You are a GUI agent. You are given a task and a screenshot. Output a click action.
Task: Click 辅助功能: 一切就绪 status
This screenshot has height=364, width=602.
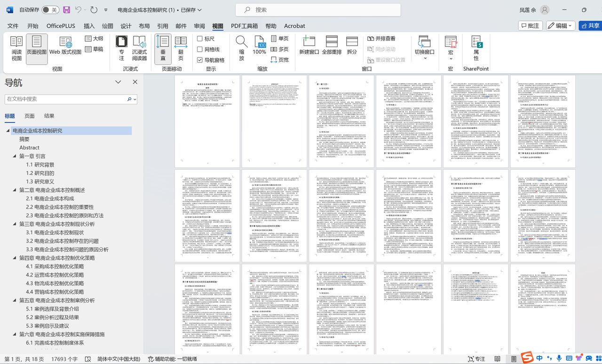(x=173, y=359)
